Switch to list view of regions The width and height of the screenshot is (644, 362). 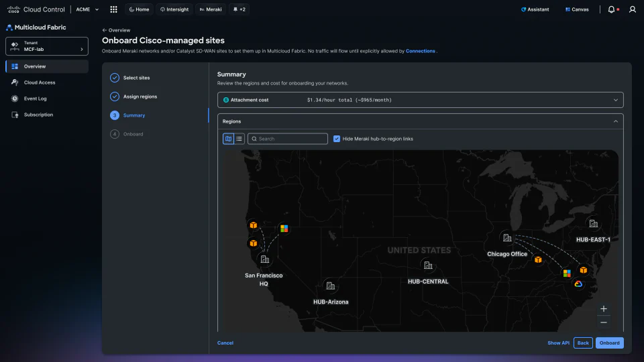click(239, 139)
